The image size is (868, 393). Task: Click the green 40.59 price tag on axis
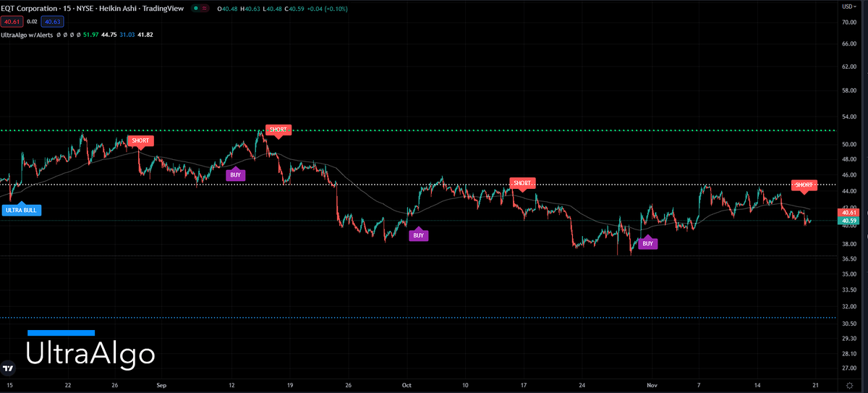(x=848, y=221)
